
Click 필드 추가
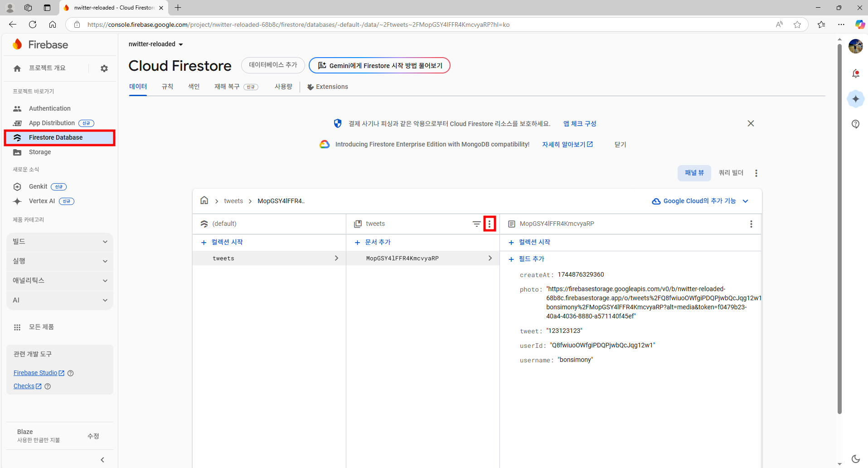[526, 259]
